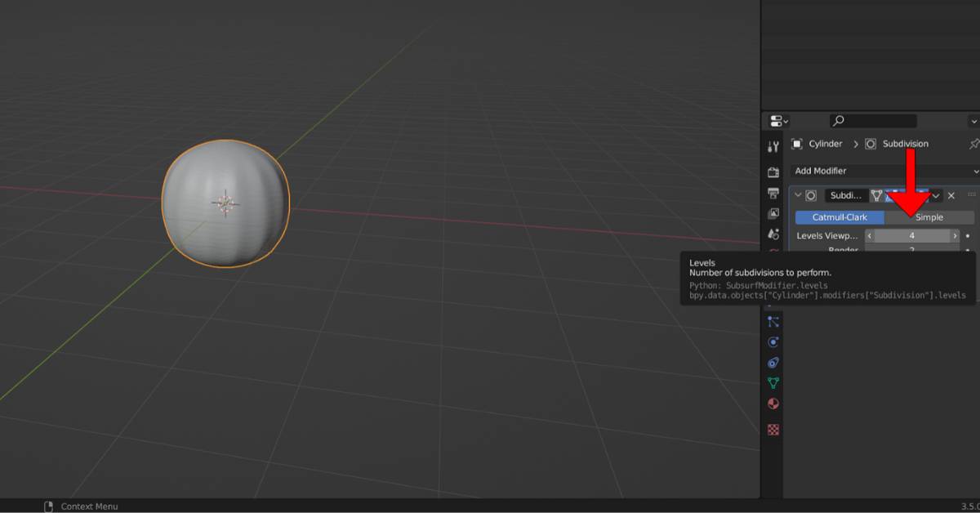Enable Simple subdivision mode
The height and width of the screenshot is (513, 980).
(929, 217)
